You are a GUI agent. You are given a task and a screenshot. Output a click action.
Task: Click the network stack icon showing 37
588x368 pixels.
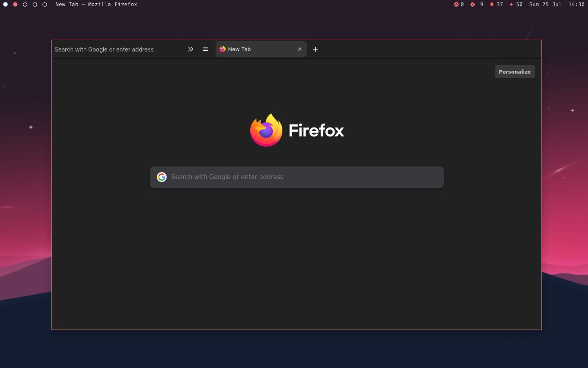click(x=491, y=4)
